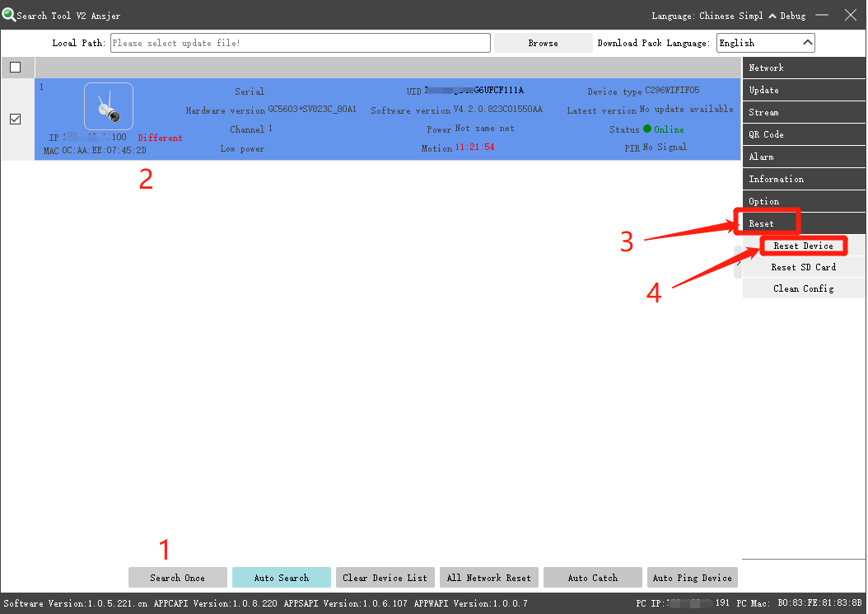The width and height of the screenshot is (868, 614).
Task: Click the camera device thumbnail icon
Action: coord(108,105)
